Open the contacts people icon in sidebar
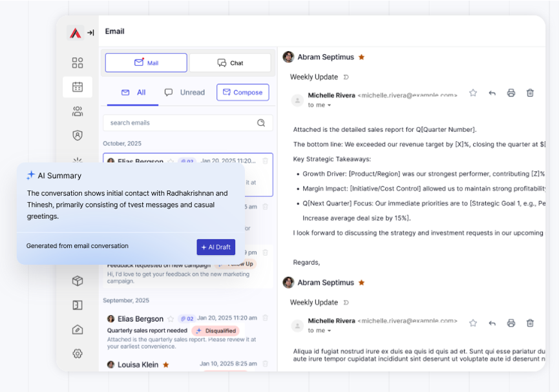Screen dimensions: 559x392 [x=78, y=111]
